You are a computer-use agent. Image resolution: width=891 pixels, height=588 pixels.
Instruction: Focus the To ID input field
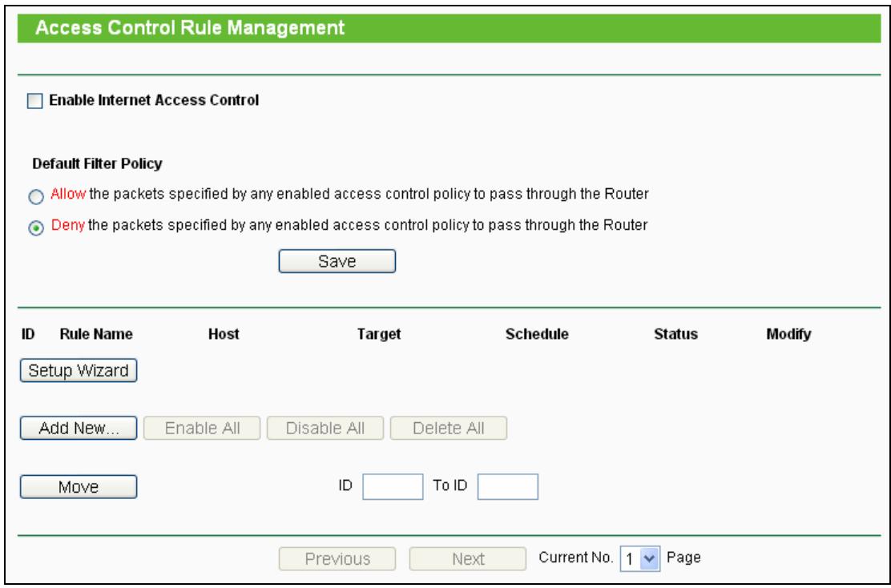click(507, 487)
